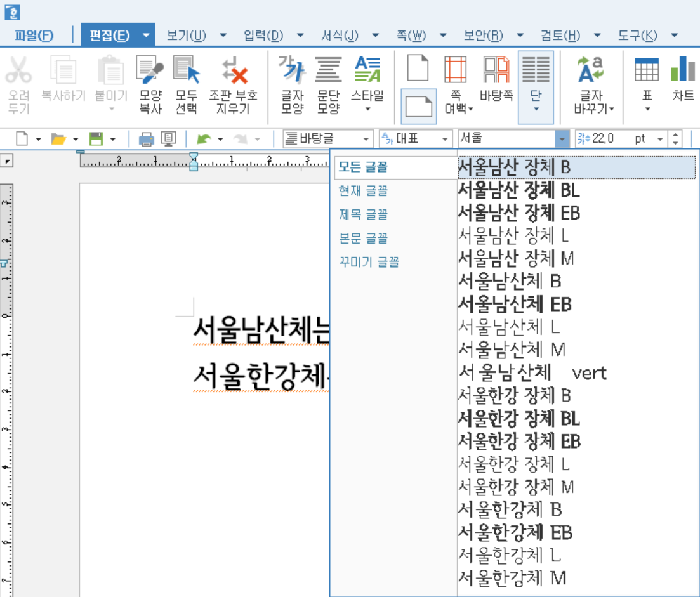Open the 보기(U) menu
700x597 pixels.
[x=185, y=36]
